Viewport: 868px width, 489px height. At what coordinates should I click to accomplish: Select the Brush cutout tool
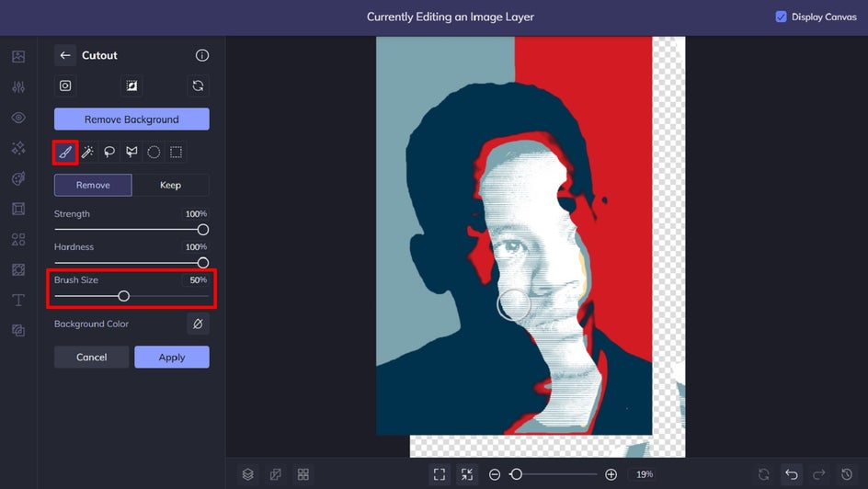tap(65, 152)
